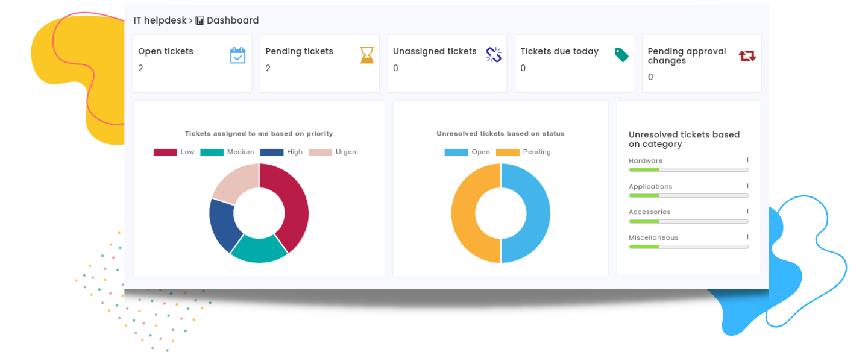Viewport: 868px width, 352px height.
Task: Click the Unassigned tickets broken link icon
Action: tap(494, 55)
